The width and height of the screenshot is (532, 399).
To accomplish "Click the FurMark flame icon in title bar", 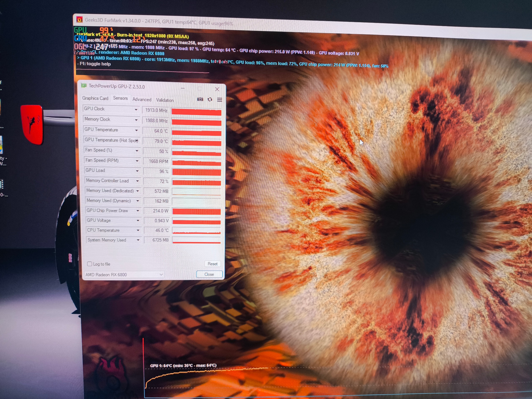I will pyautogui.click(x=79, y=20).
